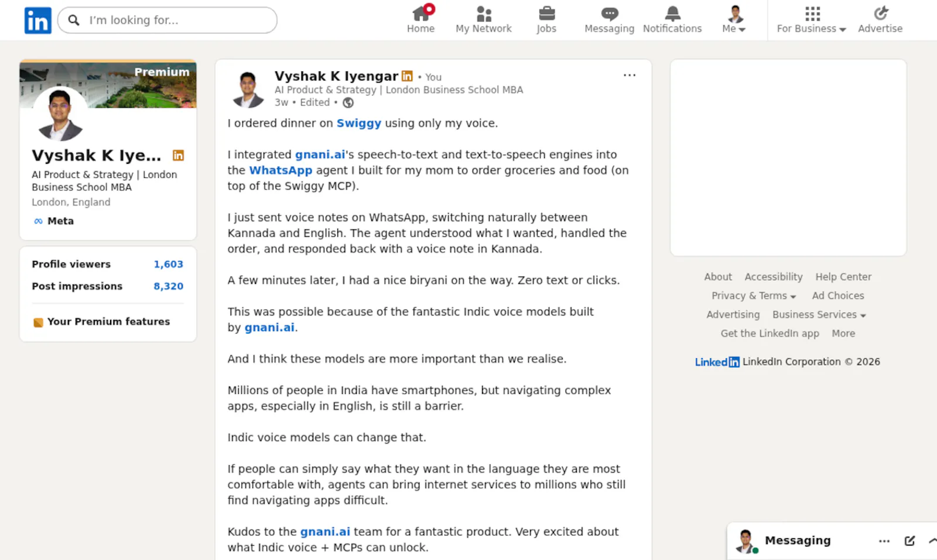Open Messaging overlay three-dot options
Image resolution: width=937 pixels, height=560 pixels.
(884, 541)
